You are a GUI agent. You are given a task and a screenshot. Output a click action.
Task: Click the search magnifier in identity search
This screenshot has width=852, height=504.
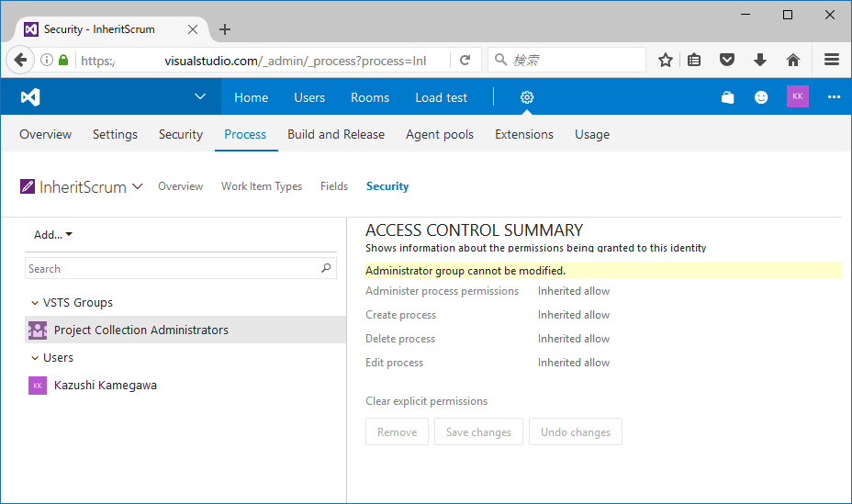click(326, 268)
